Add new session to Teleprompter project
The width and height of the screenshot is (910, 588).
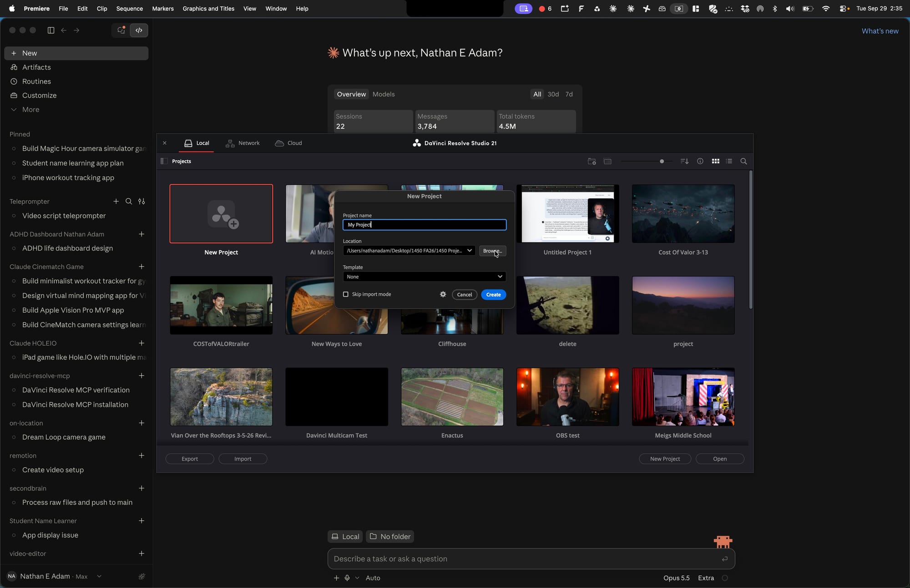[116, 201]
